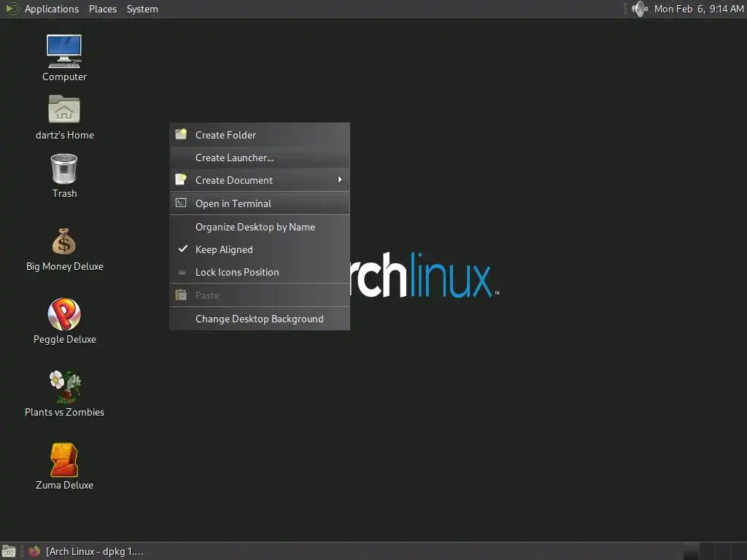This screenshot has width=747, height=560.
Task: Open the volume control speaker icon
Action: [640, 9]
